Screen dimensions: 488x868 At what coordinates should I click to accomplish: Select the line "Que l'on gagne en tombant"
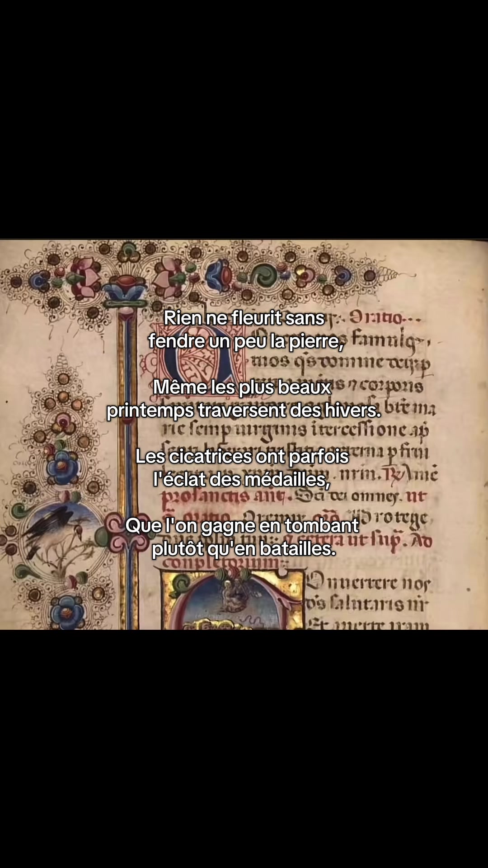[x=242, y=525]
